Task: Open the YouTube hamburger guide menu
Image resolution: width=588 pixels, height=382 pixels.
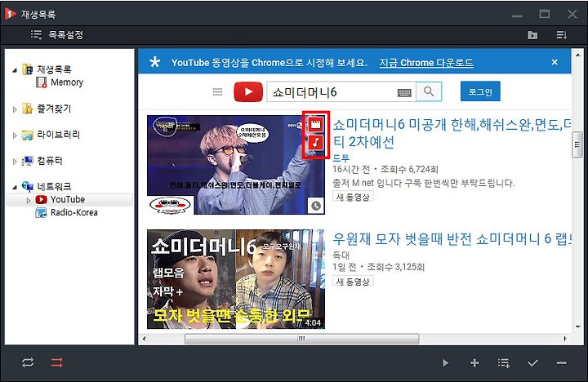Action: (x=217, y=92)
